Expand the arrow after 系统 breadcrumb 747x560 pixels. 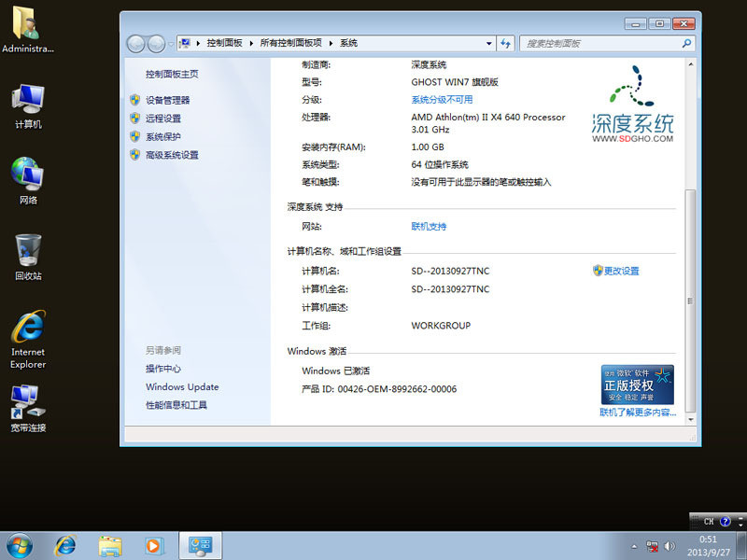tap(365, 43)
